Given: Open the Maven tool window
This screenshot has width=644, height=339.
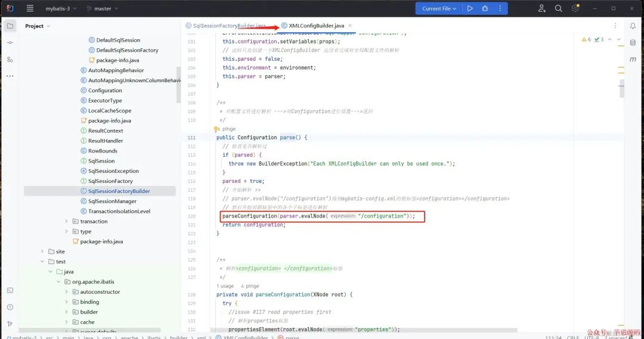Looking at the screenshot, I should [633, 60].
